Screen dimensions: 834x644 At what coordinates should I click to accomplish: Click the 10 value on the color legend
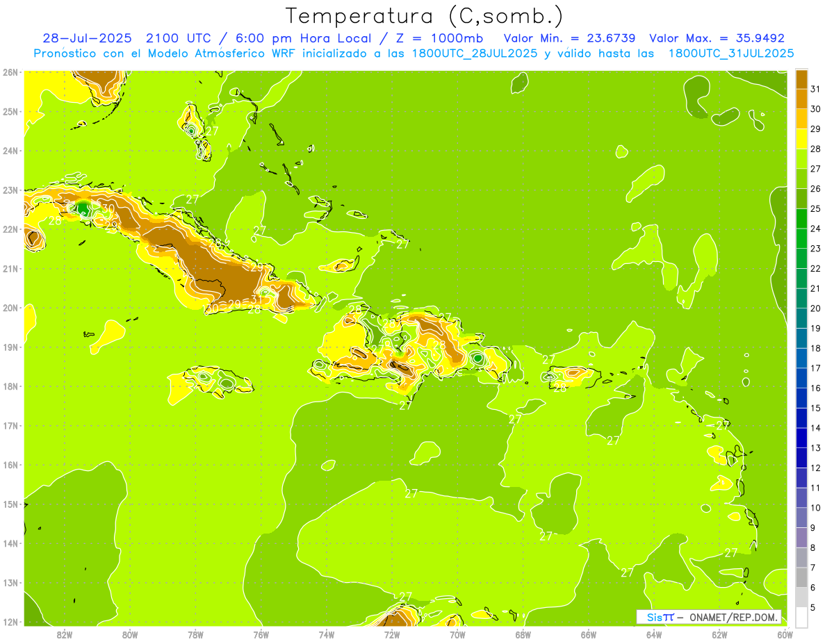click(816, 508)
